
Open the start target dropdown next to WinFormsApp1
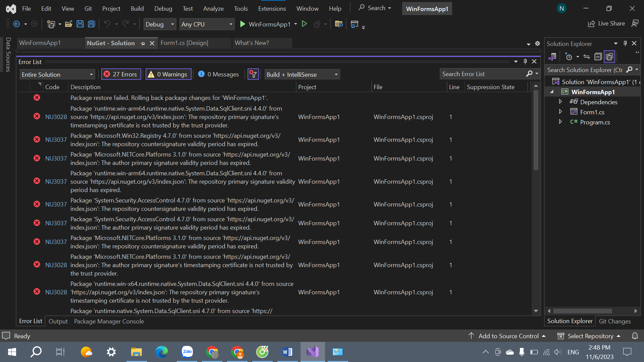(x=296, y=24)
